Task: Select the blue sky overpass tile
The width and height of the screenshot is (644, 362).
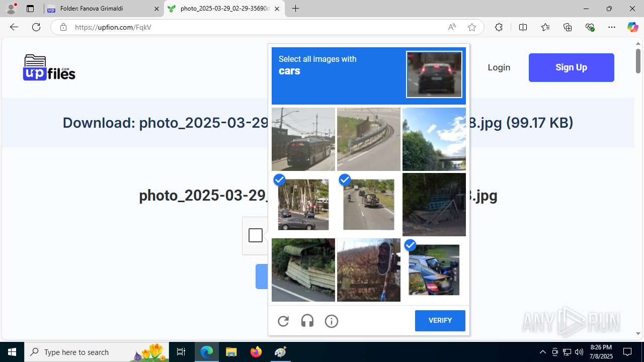Action: (434, 139)
